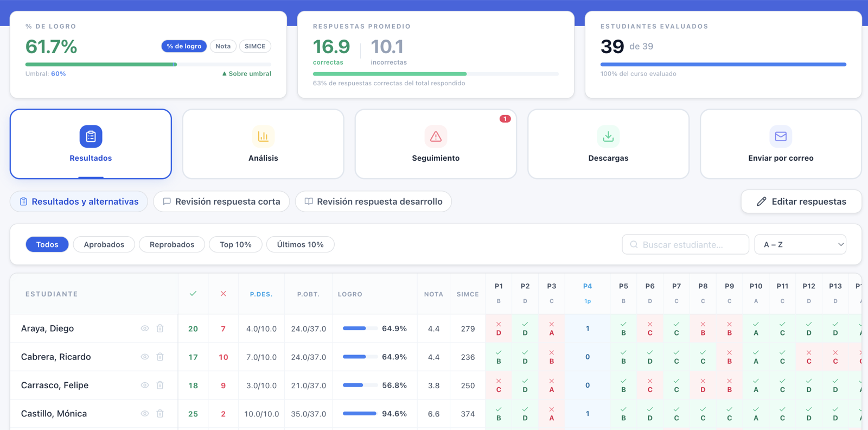
Task: Select the Resultados clipboard icon
Action: coord(91,136)
